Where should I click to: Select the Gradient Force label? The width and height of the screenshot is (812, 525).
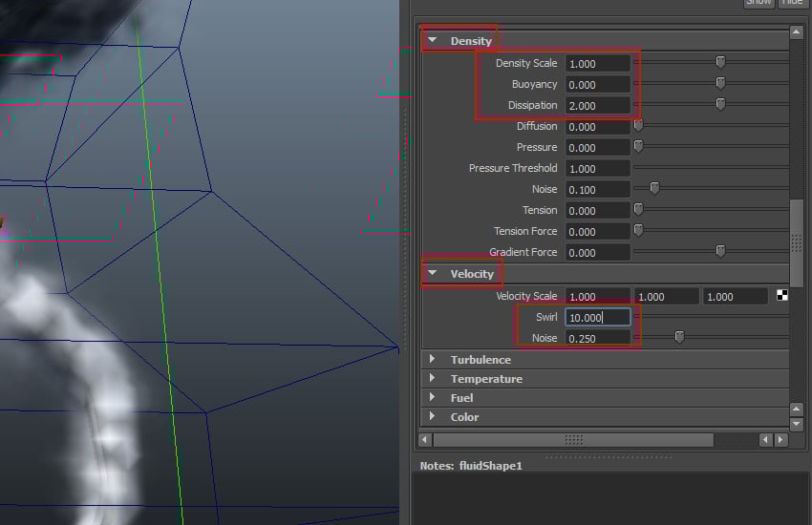pos(524,252)
